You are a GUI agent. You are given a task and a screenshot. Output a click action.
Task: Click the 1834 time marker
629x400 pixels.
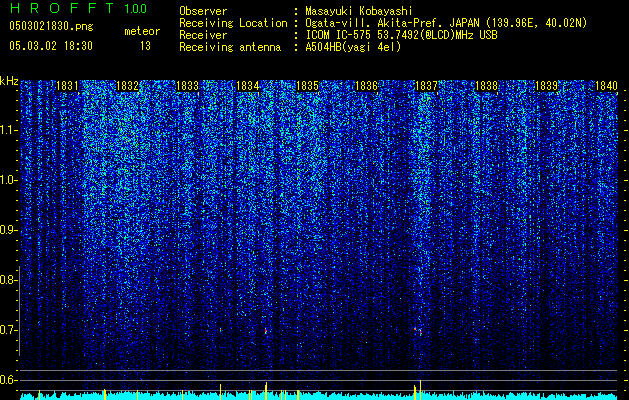tap(248, 86)
